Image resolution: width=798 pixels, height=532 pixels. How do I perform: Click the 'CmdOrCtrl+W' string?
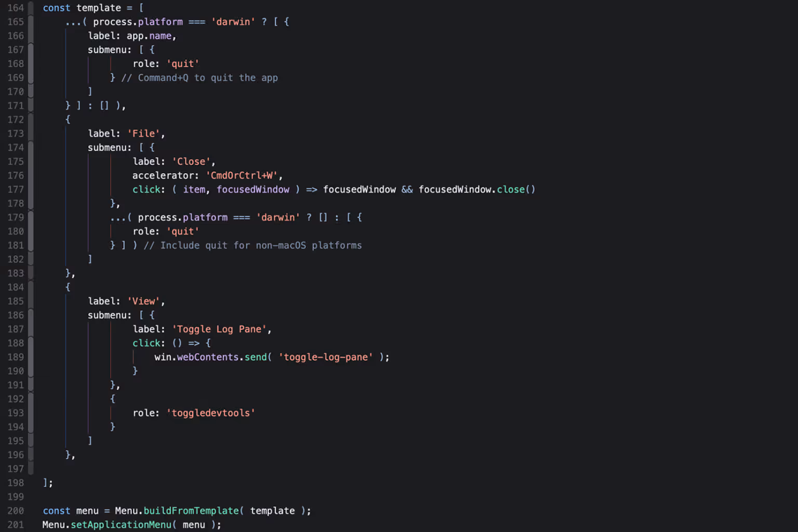coord(242,176)
